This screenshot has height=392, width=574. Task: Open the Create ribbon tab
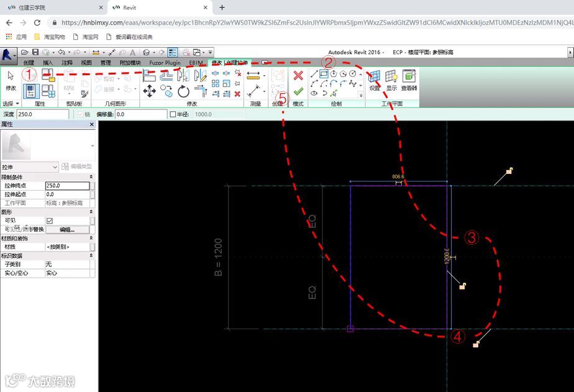click(29, 63)
